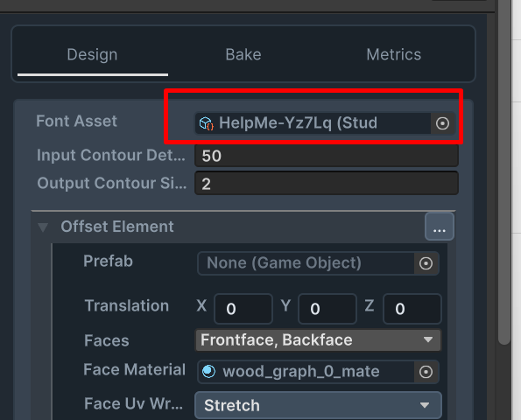521x420 pixels.
Task: Open the Face Uv Wrap Stretch dropdown
Action: tap(318, 405)
